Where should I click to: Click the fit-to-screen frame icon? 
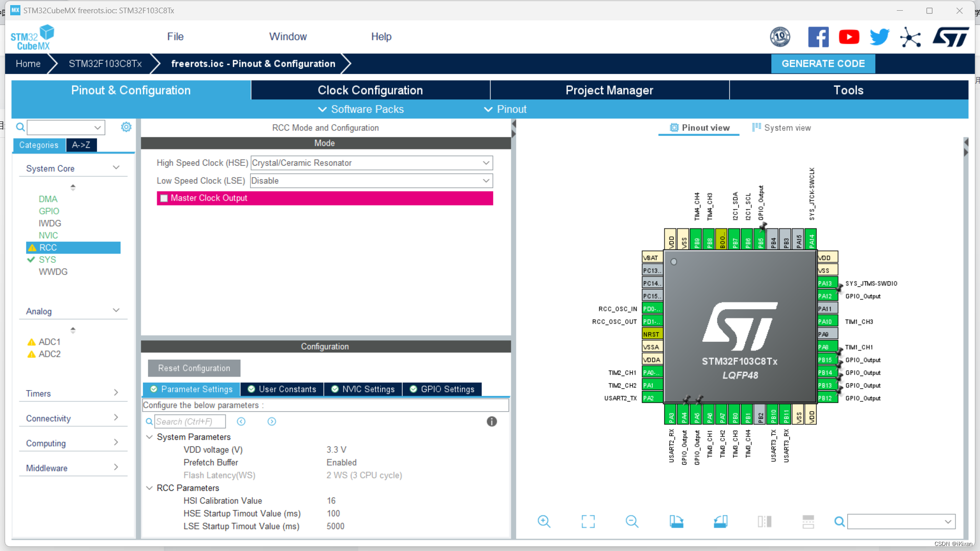588,521
